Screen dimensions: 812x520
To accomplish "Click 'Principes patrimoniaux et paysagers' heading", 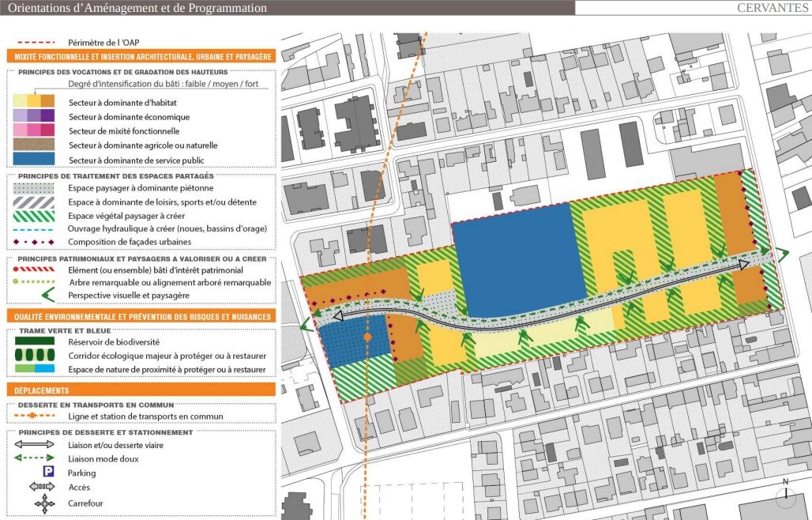I will click(x=142, y=258).
